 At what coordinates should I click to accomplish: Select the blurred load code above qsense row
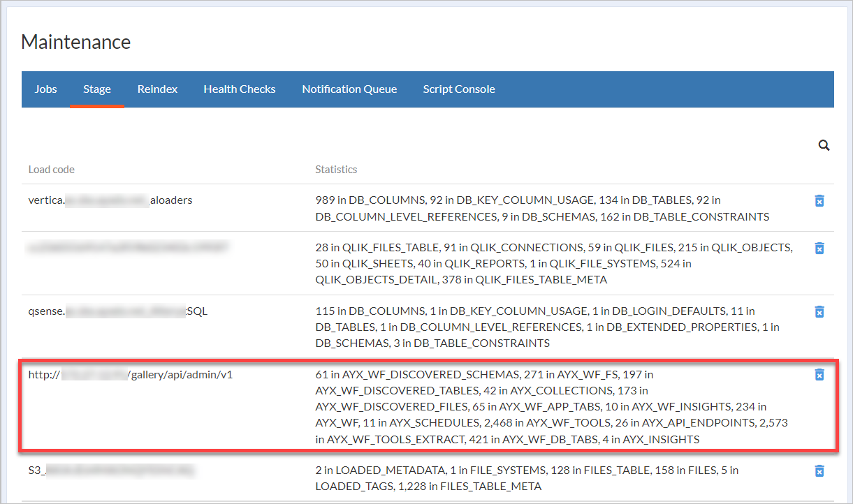(129, 248)
